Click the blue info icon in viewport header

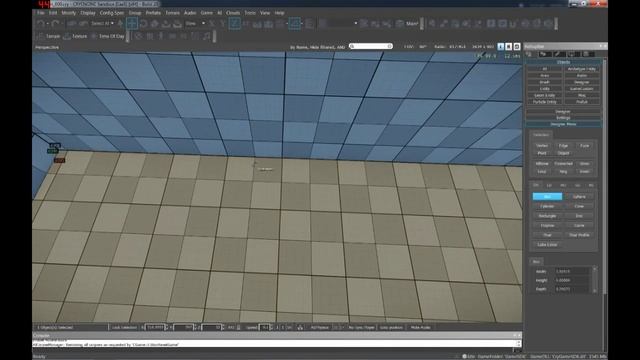point(501,47)
